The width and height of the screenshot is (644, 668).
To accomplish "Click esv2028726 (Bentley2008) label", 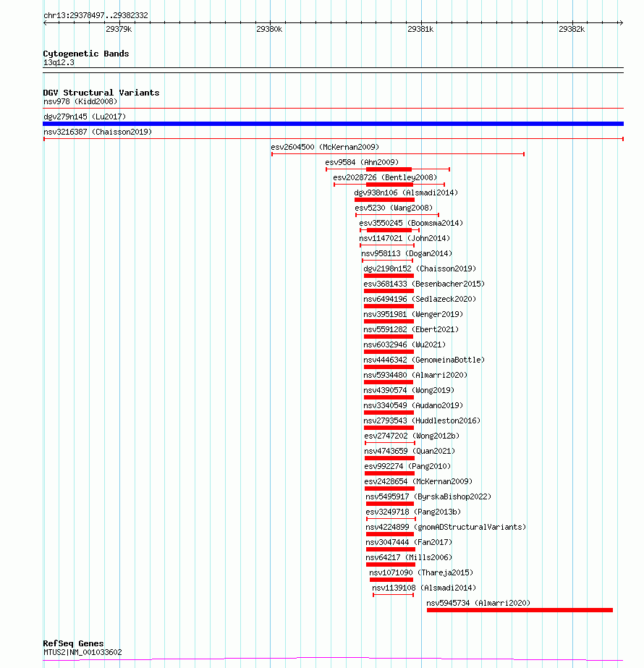I will pos(385,177).
